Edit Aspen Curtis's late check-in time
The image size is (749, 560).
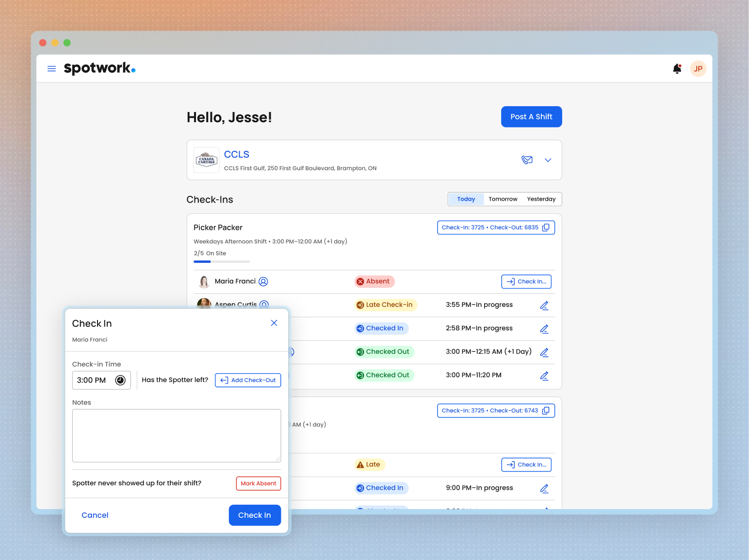[544, 305]
